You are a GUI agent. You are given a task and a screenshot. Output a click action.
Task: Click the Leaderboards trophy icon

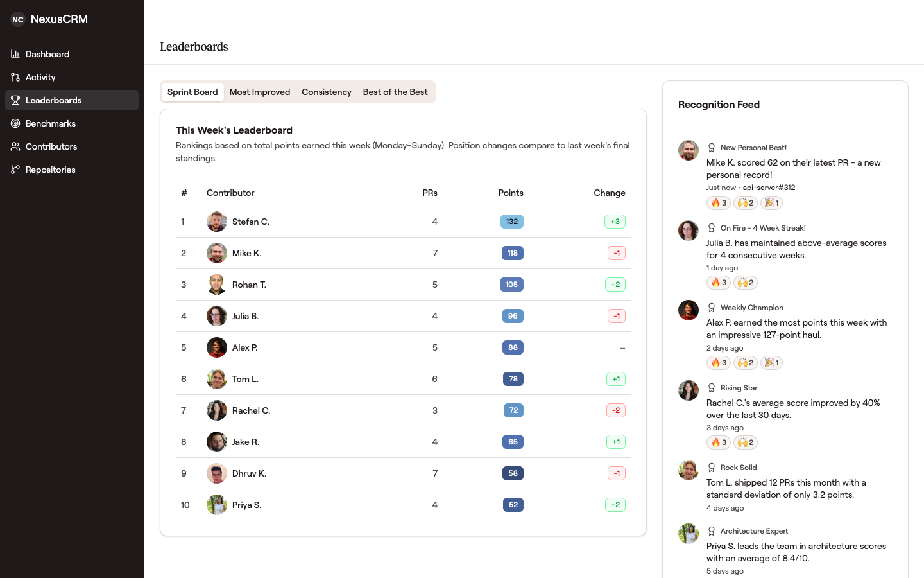click(15, 100)
